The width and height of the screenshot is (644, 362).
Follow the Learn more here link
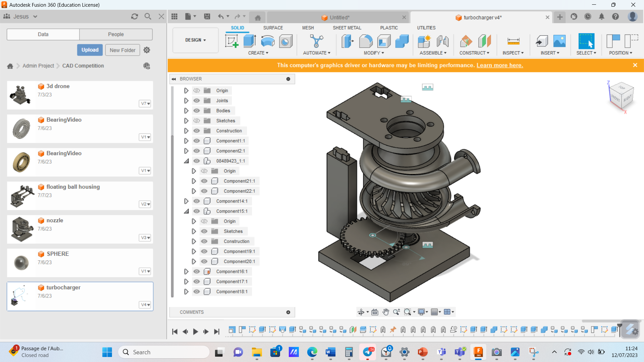tap(499, 65)
